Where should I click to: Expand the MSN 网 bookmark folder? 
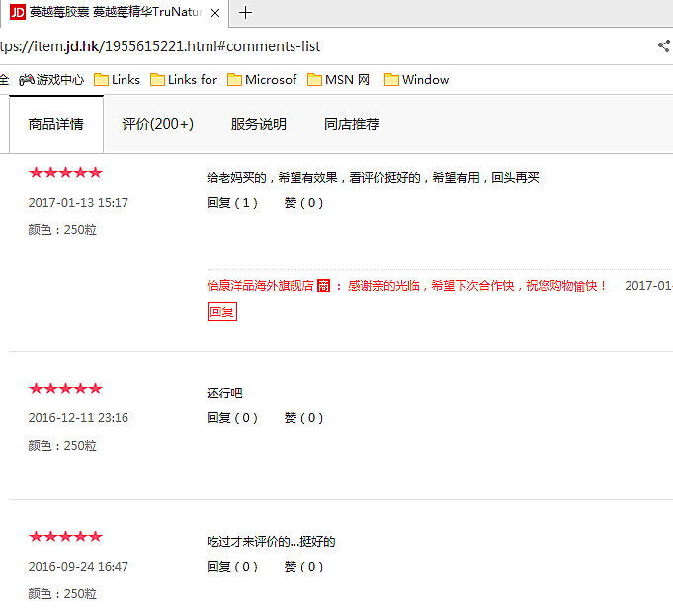click(x=338, y=80)
